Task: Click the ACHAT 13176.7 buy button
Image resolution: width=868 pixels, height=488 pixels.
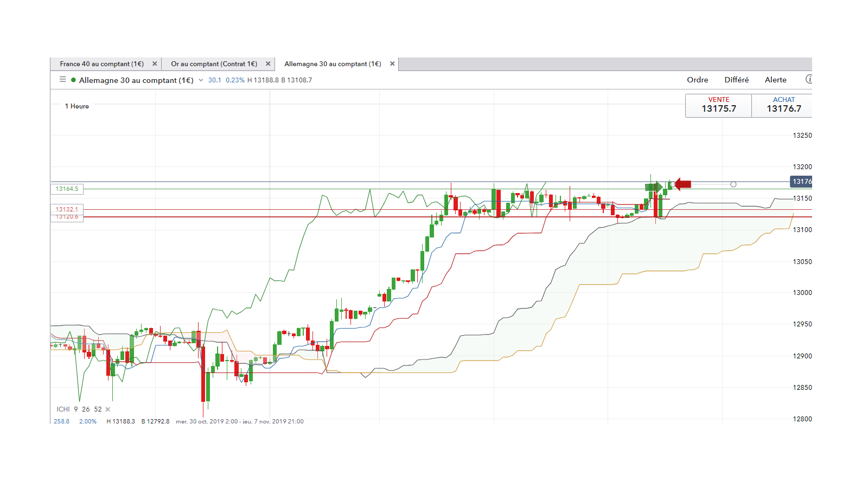Action: [782, 105]
